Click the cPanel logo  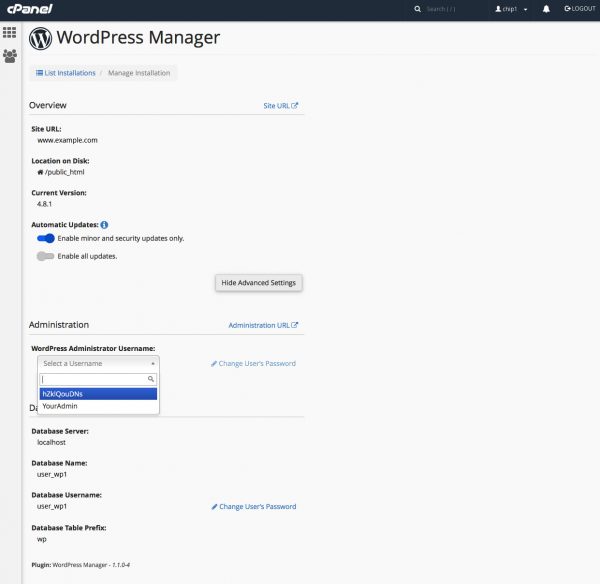pyautogui.click(x=29, y=9)
